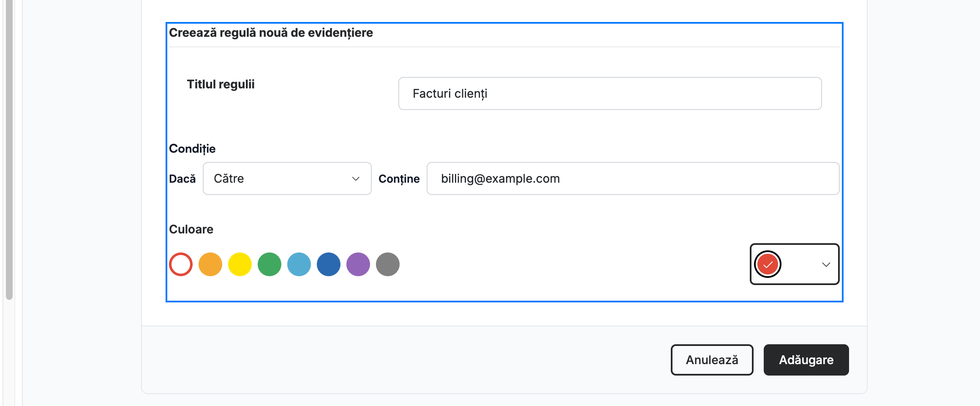This screenshot has width=980, height=406.
Task: Click the Creează regulă nouă de evidențiere heading
Action: point(271,33)
